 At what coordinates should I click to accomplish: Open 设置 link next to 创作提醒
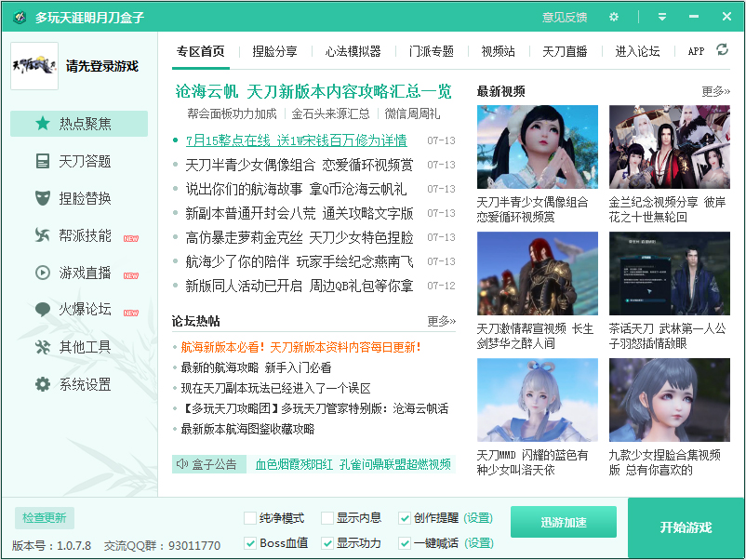tap(478, 518)
